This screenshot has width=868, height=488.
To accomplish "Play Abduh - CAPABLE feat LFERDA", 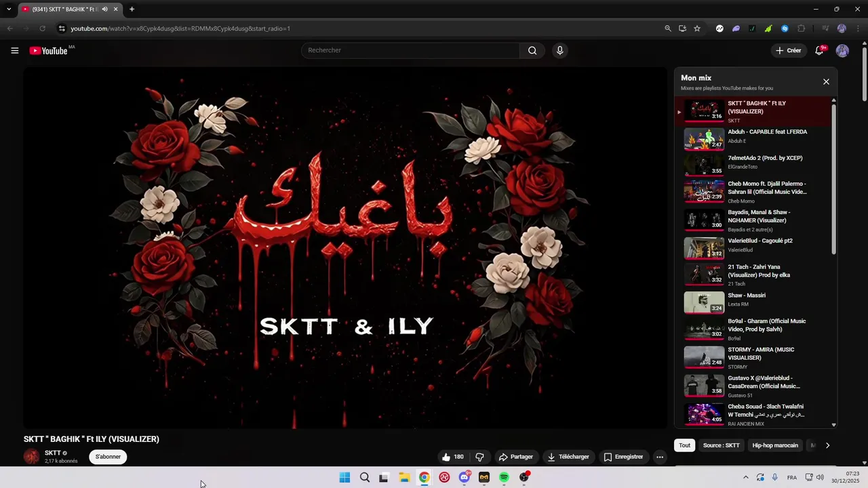I will [753, 139].
